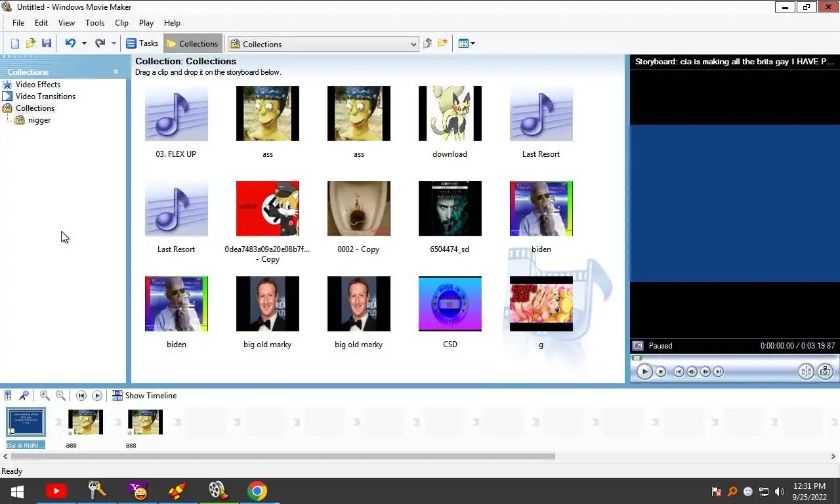Select Video Transitions in the tree
Viewport: 840px width, 504px height.
point(45,96)
